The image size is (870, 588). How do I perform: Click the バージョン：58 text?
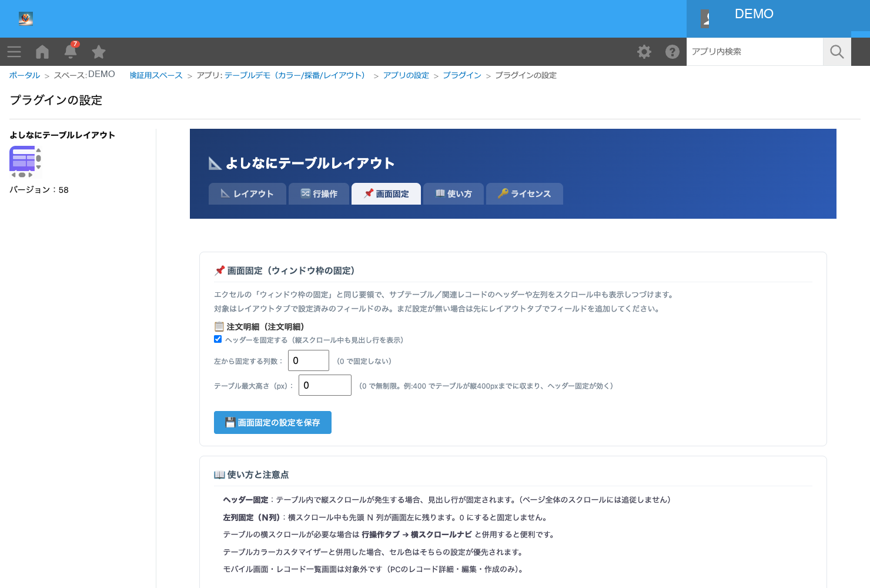click(x=39, y=190)
